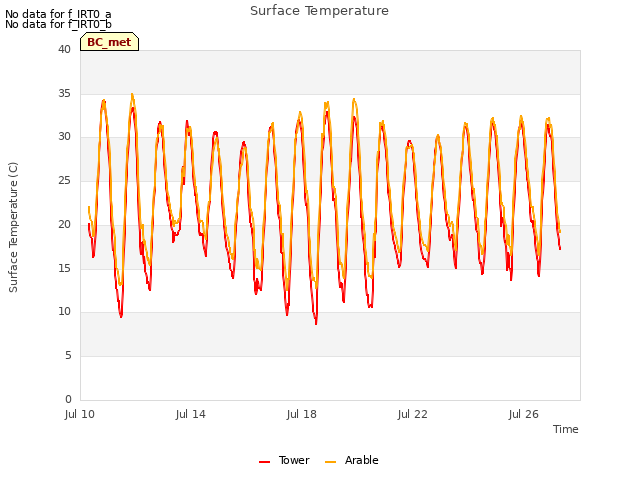Click the Jul 26 x-axis label
This screenshot has height=480, width=640.
point(524,414)
